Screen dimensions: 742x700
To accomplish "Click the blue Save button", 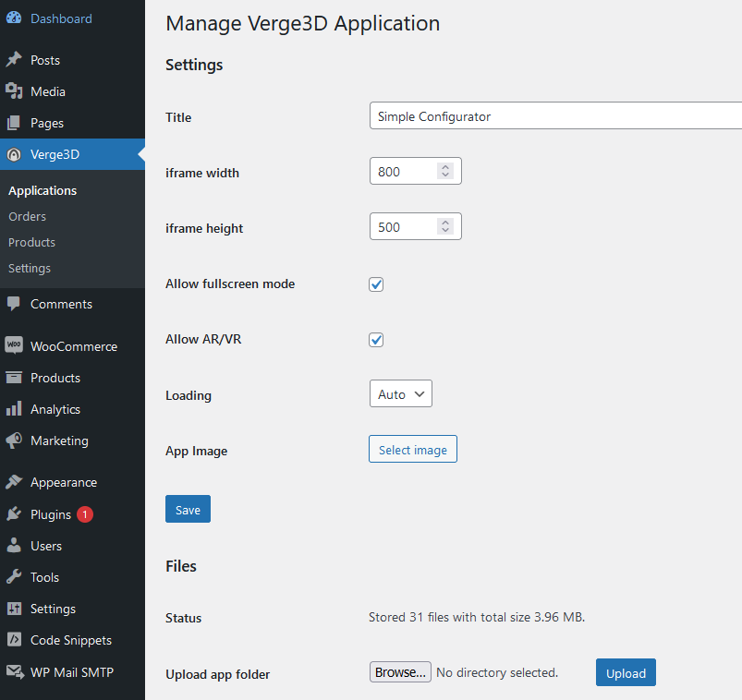I will click(x=188, y=509).
